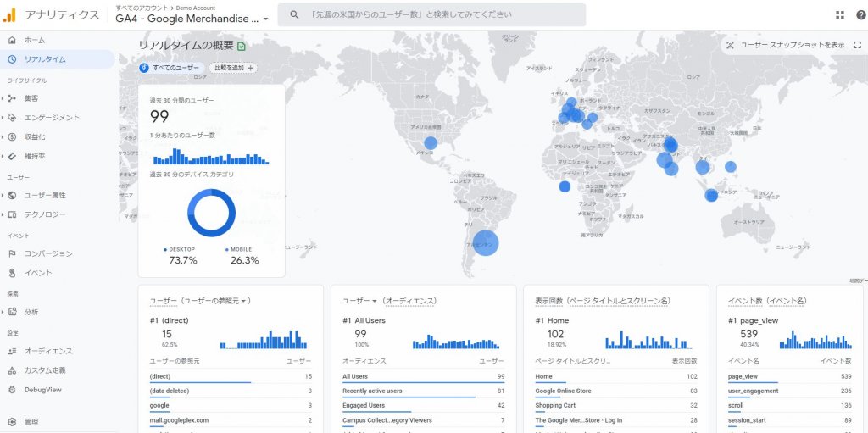Click the Demographics globe icon
This screenshot has height=433, width=868.
[12, 195]
